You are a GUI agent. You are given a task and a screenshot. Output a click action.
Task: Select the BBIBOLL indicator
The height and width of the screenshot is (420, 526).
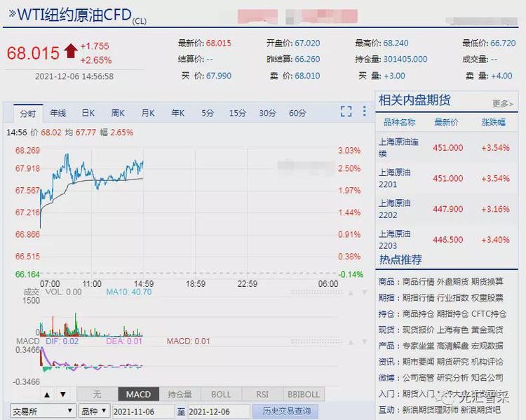[x=303, y=395]
